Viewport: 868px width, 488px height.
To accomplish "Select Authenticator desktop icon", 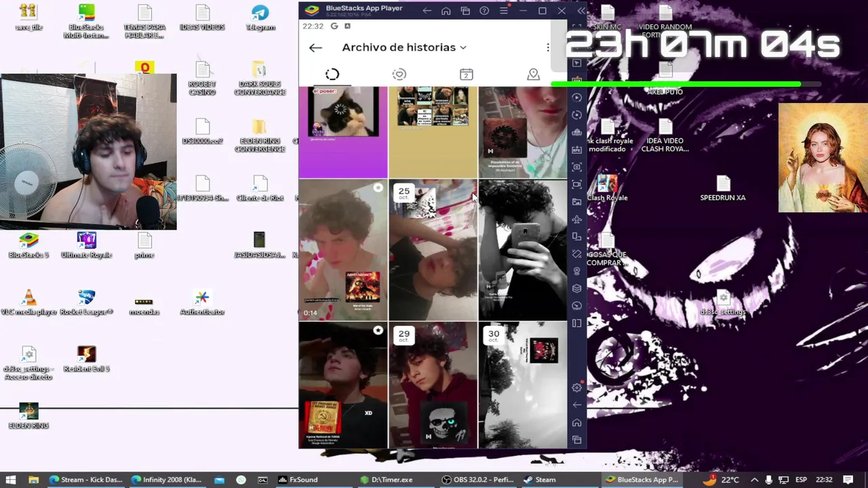I will pos(202,302).
